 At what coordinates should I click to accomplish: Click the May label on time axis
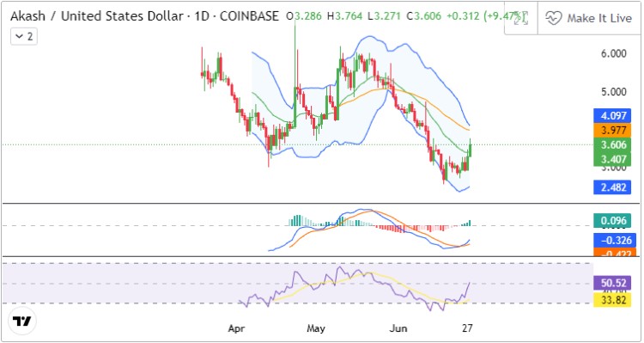click(316, 328)
